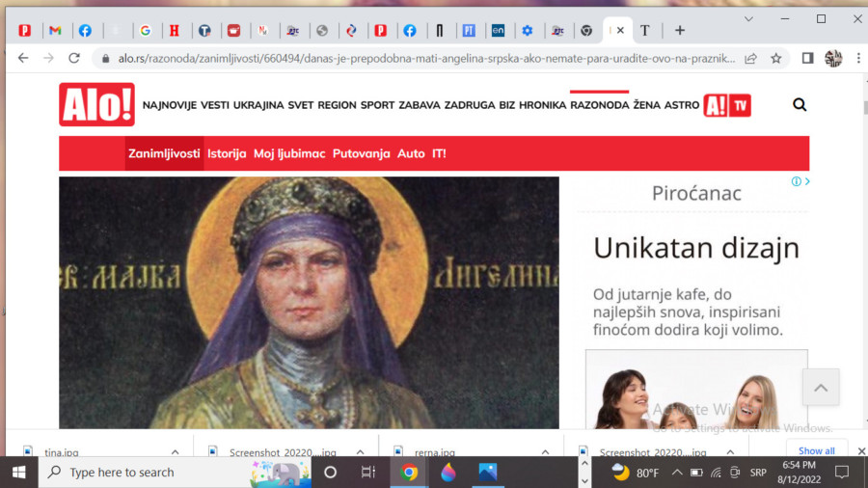Open the A! TV logo link
The width and height of the screenshot is (868, 488).
click(727, 105)
